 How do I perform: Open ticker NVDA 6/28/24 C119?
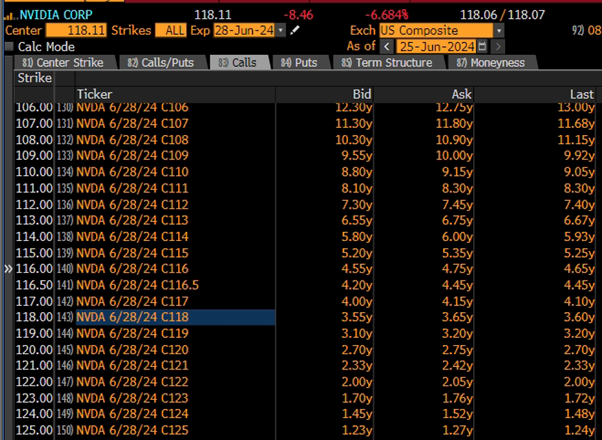pos(132,334)
